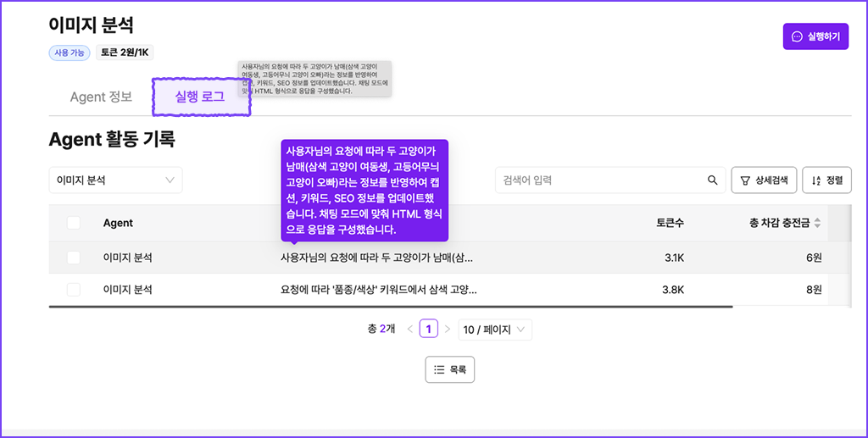Open the 이미지 분석 filter dropdown
This screenshot has width=868, height=438.
115,180
